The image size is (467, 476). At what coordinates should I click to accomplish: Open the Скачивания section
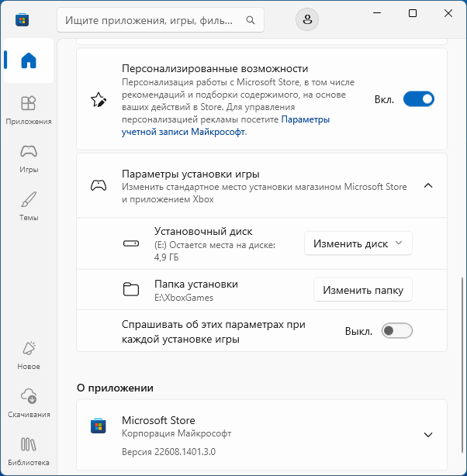coord(29,403)
